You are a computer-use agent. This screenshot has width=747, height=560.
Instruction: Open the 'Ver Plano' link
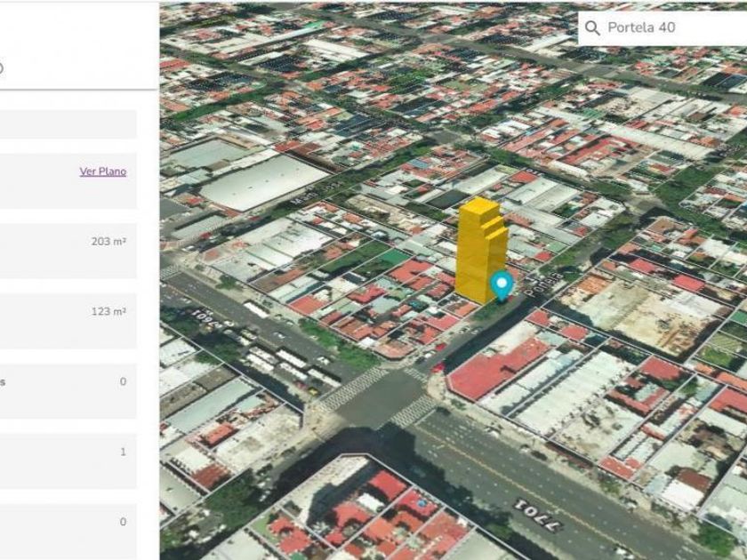103,172
